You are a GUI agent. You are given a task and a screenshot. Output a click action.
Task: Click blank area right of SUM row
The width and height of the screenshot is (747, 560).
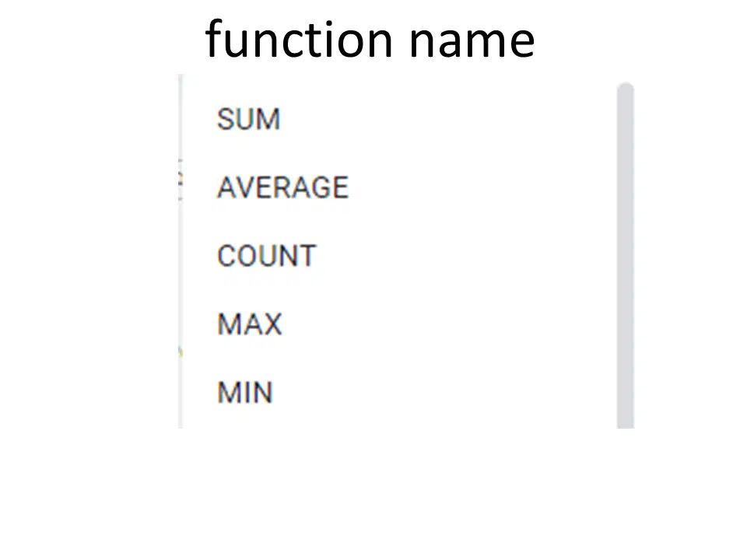[448, 119]
